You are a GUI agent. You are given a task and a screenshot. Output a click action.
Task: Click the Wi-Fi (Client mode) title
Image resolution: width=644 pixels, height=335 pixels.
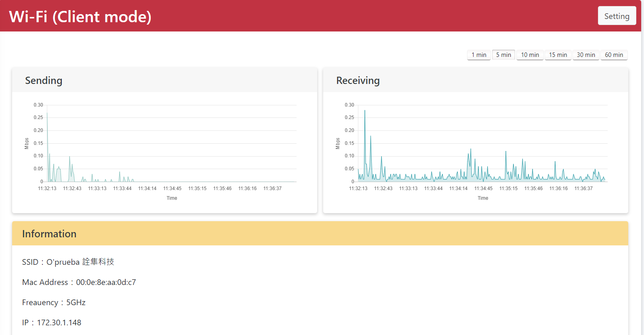point(80,17)
